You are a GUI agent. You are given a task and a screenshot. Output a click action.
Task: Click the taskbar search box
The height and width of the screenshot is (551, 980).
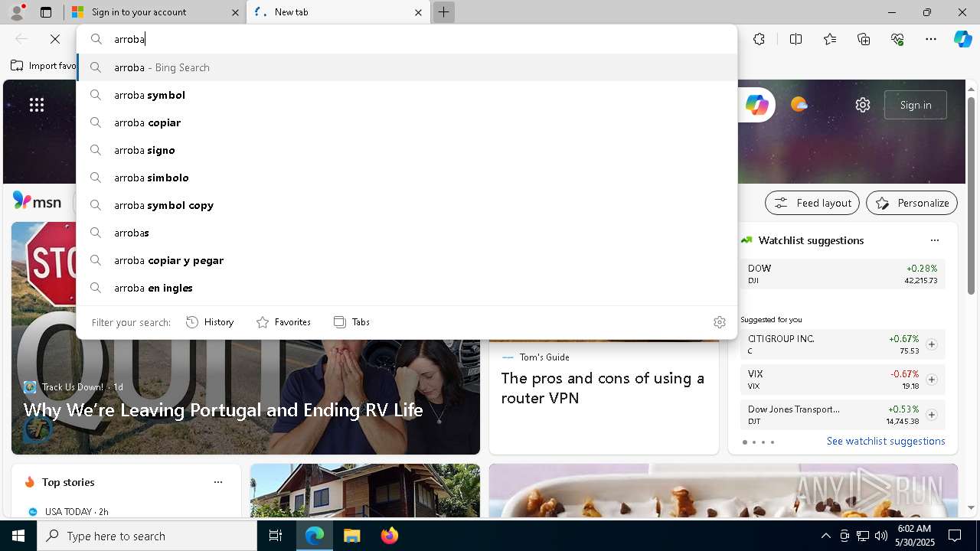click(x=147, y=536)
